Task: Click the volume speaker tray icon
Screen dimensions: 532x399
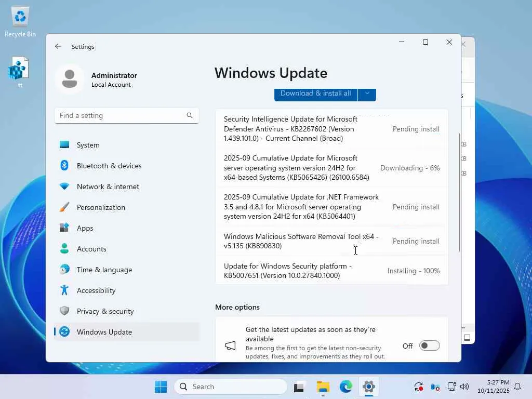Action: [x=464, y=387]
